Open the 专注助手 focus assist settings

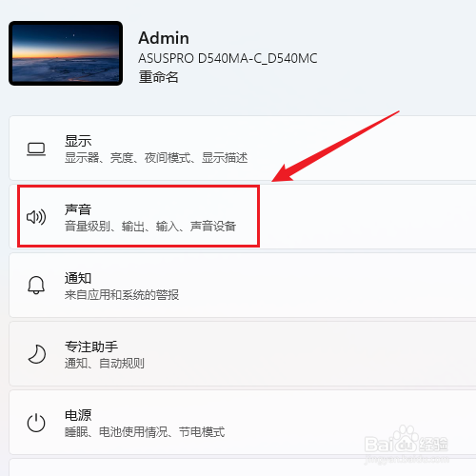(x=243, y=354)
